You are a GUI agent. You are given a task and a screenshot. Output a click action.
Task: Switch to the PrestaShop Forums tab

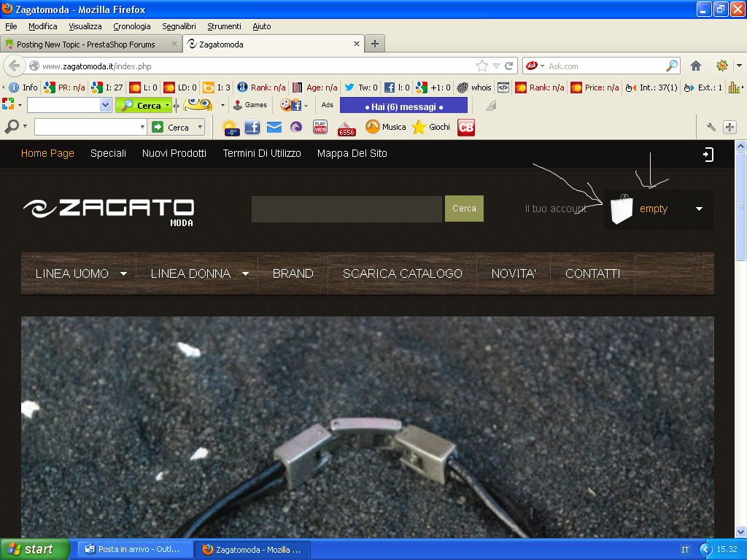90,44
